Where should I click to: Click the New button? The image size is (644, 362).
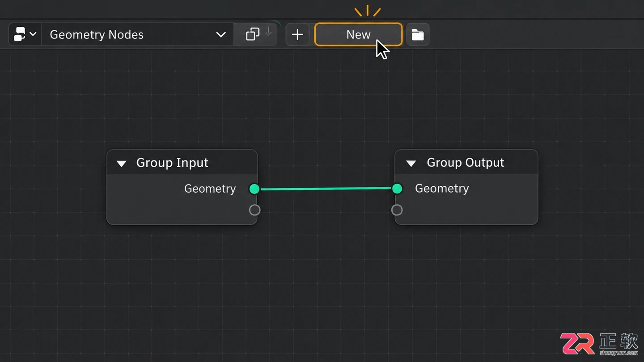[x=359, y=34]
